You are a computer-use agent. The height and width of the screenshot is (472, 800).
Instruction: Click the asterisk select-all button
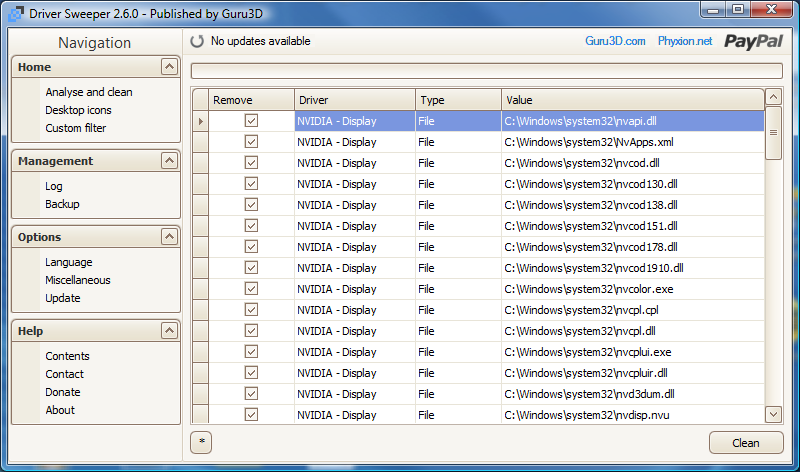point(201,442)
